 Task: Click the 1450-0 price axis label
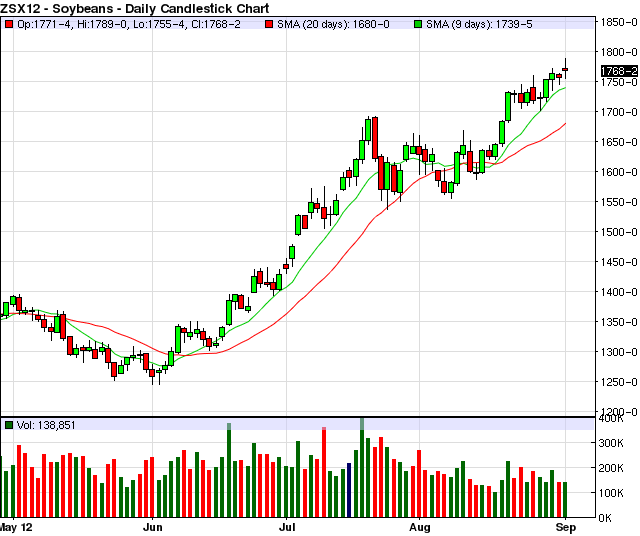[618, 262]
